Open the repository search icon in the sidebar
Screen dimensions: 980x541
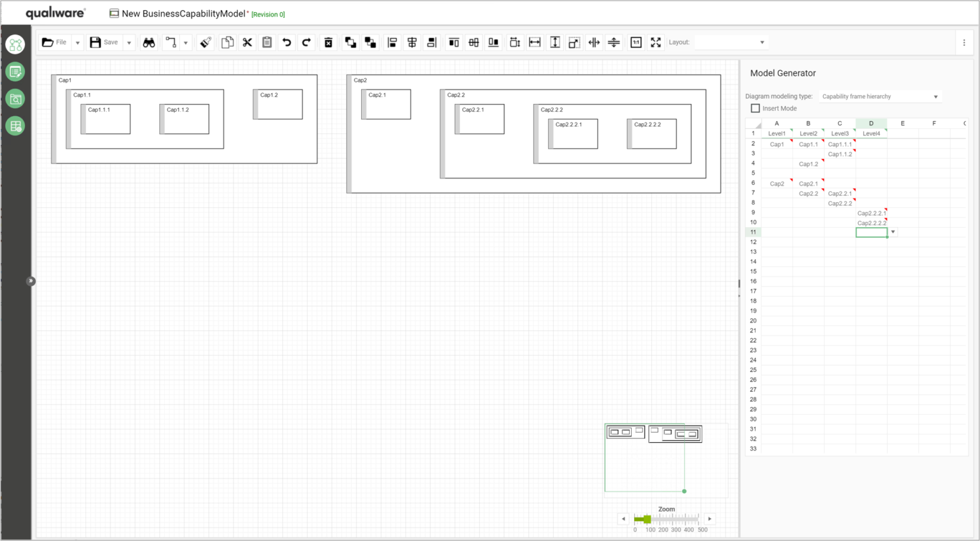click(x=15, y=99)
